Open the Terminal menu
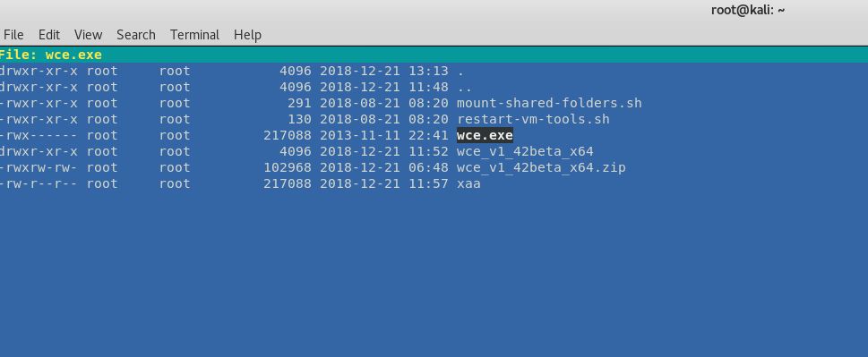This screenshot has height=357, width=868. coord(194,35)
